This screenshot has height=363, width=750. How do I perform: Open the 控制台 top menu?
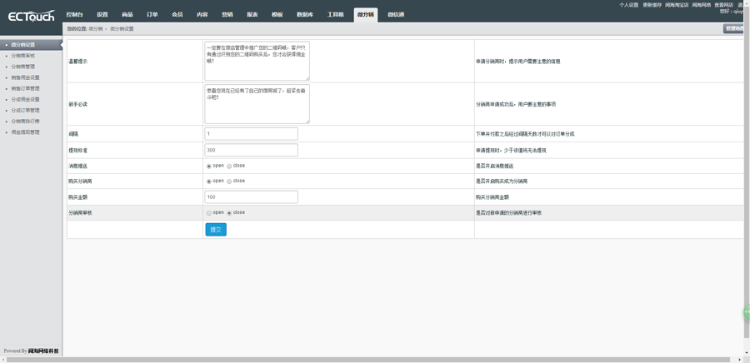[x=75, y=15]
